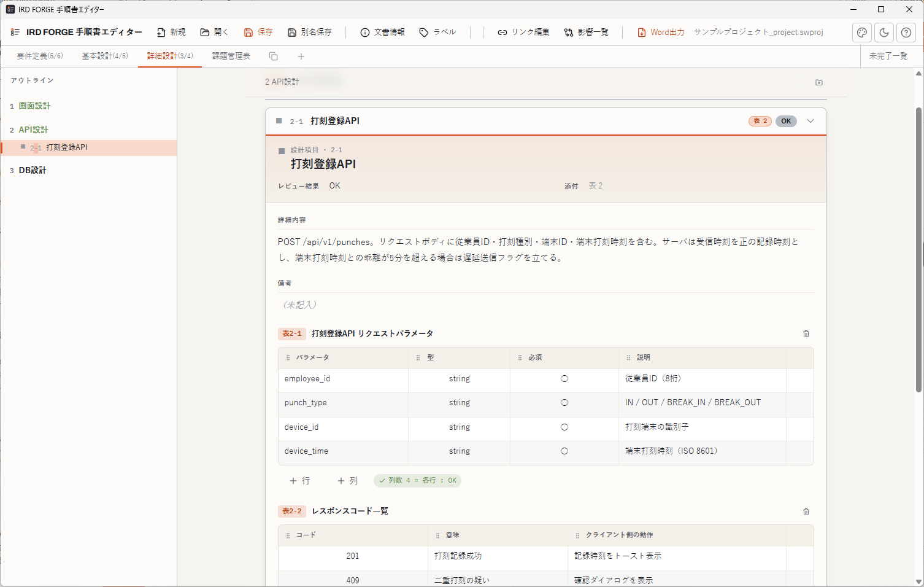This screenshot has width=924, height=587.
Task: Delete table 表2-2 with trash icon
Action: point(806,511)
